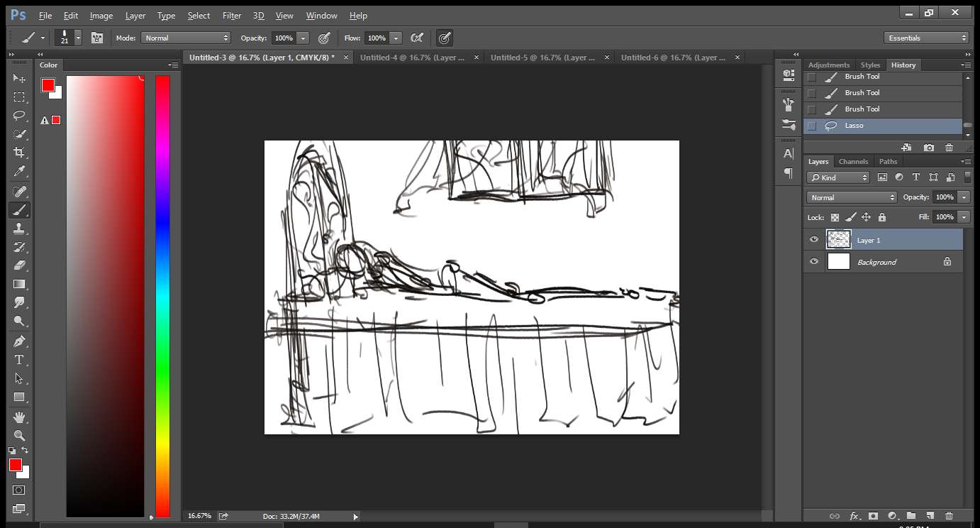
Task: Select the Move tool
Action: coord(19,78)
